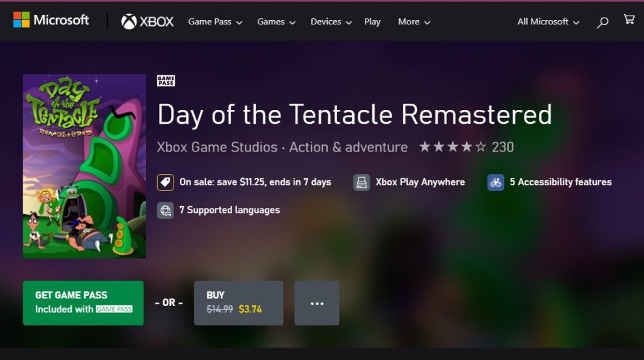Click the Microsoft logo
The width and height of the screenshot is (644, 360).
coord(51,20)
